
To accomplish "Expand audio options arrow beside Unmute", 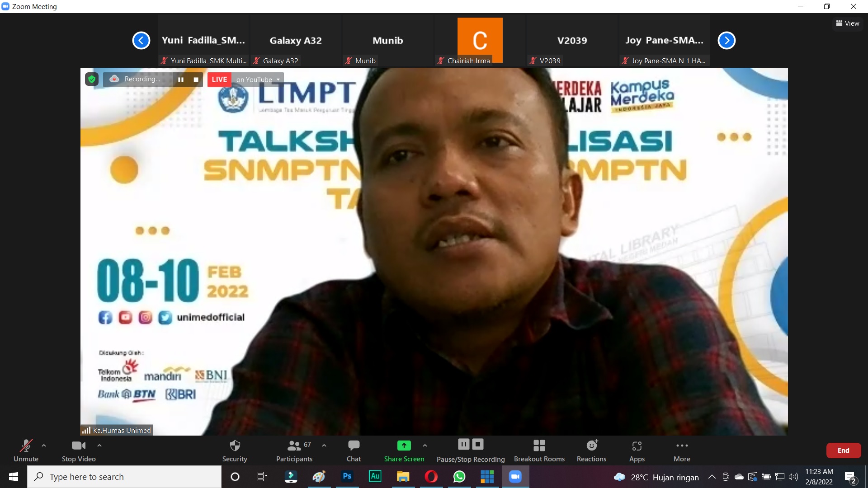I will (44, 446).
